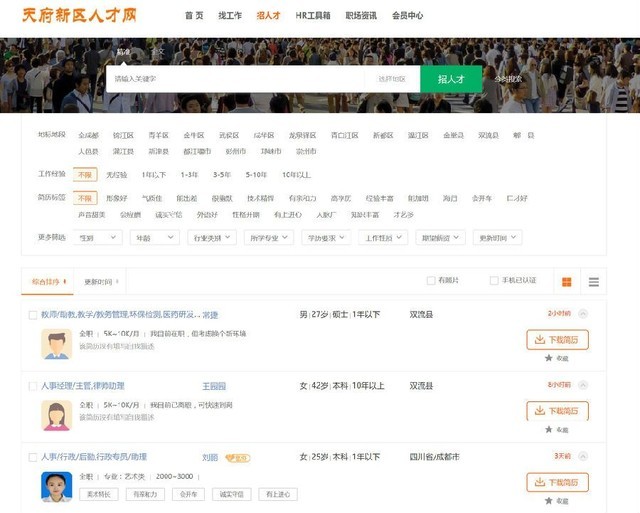Tick the 手机已认证 checkbox

coord(494,281)
